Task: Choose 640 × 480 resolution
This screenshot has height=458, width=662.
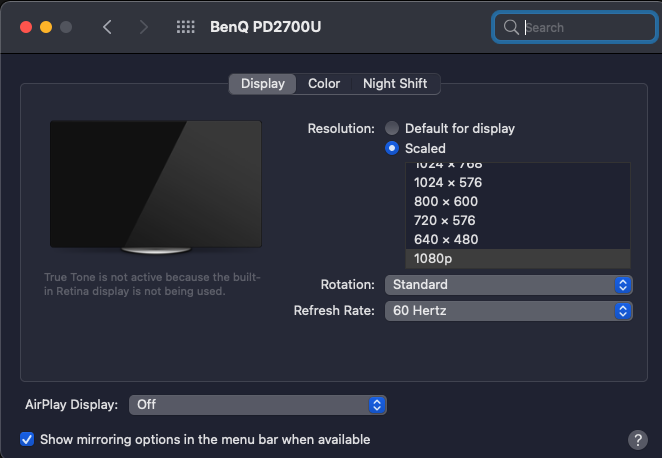Action: click(x=518, y=239)
